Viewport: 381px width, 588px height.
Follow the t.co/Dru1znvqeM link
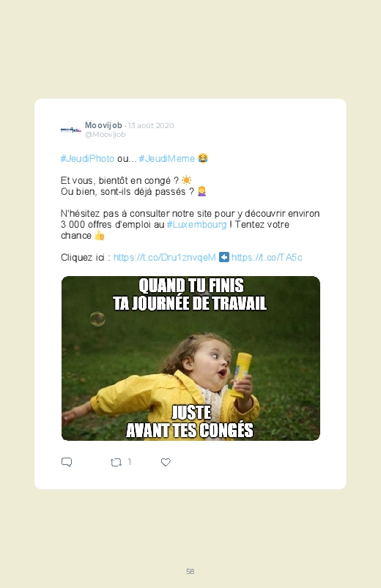[x=164, y=257]
